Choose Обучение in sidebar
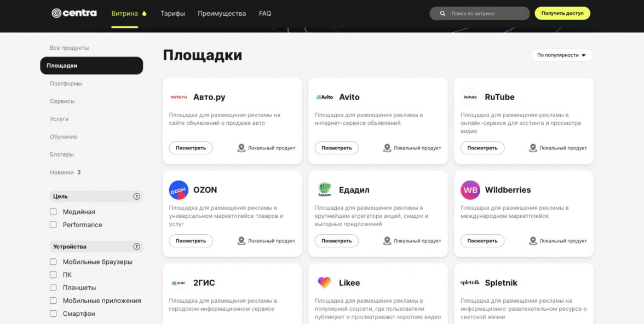 tap(64, 137)
